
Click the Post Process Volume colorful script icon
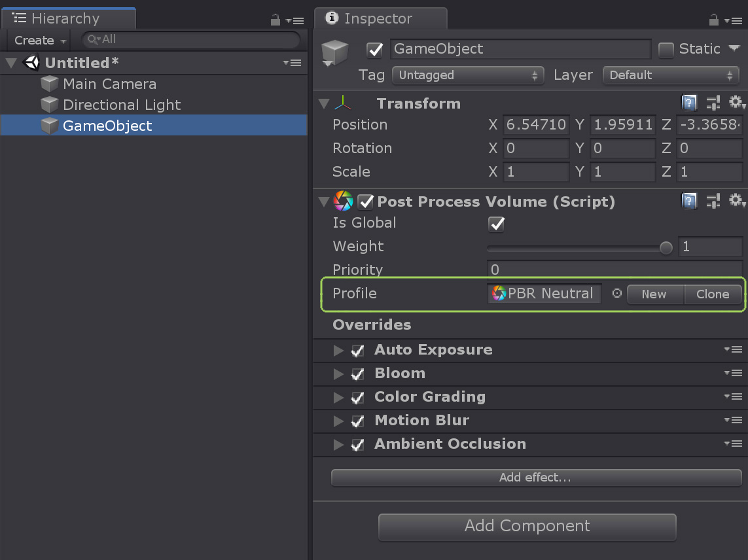click(344, 201)
